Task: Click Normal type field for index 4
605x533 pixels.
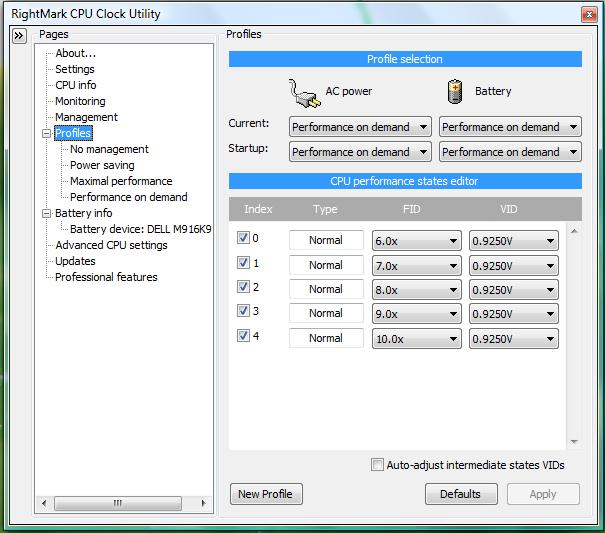Action: 326,338
